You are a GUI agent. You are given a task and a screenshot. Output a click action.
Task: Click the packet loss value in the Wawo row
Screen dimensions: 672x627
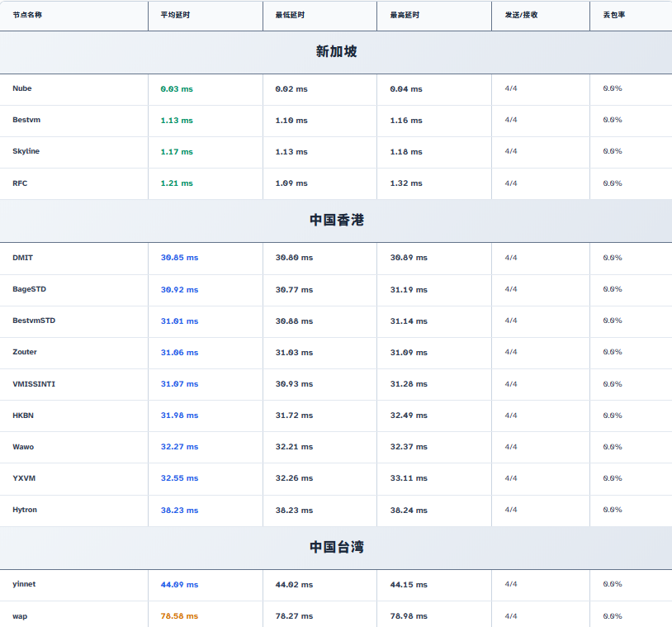tap(613, 447)
